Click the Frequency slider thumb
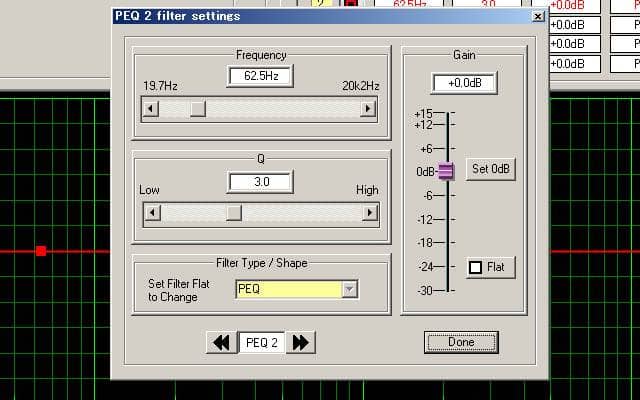 tap(198, 109)
